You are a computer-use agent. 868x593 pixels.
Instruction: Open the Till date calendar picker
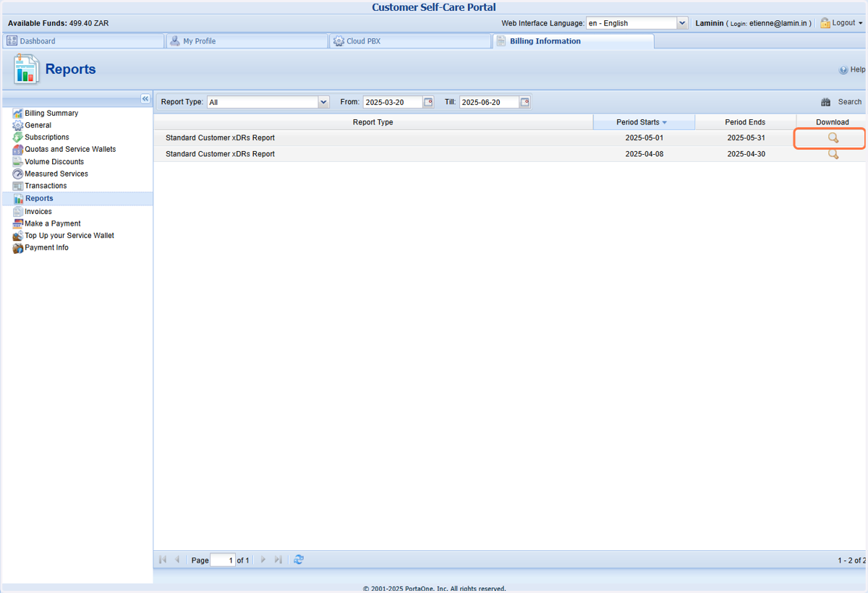click(x=525, y=102)
